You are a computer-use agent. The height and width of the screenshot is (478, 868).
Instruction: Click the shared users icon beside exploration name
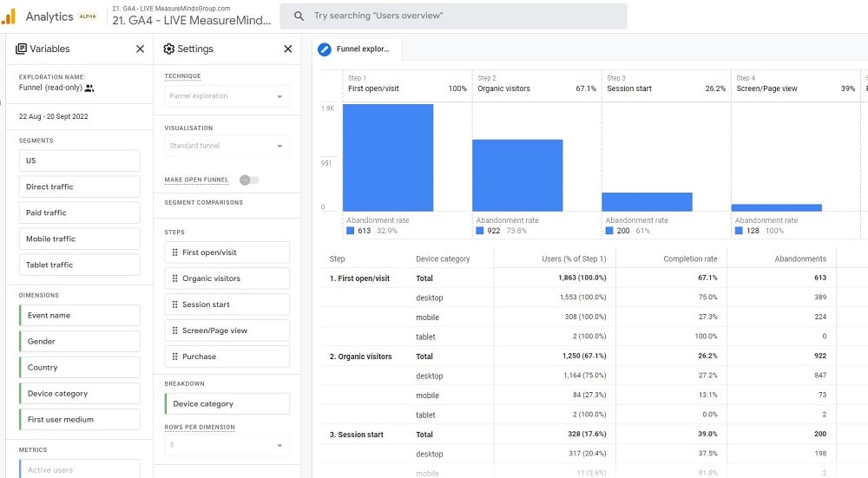click(89, 88)
